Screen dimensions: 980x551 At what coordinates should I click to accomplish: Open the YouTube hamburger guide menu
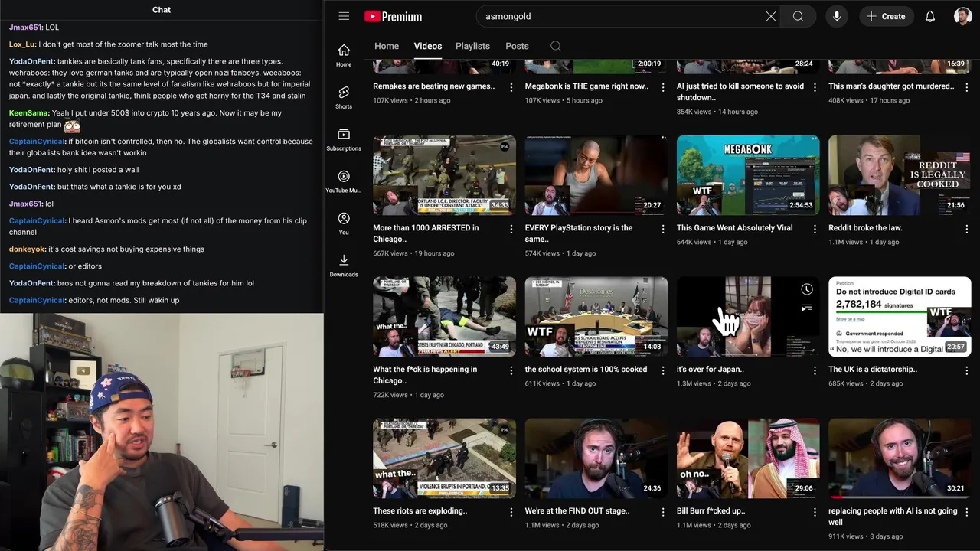click(344, 16)
